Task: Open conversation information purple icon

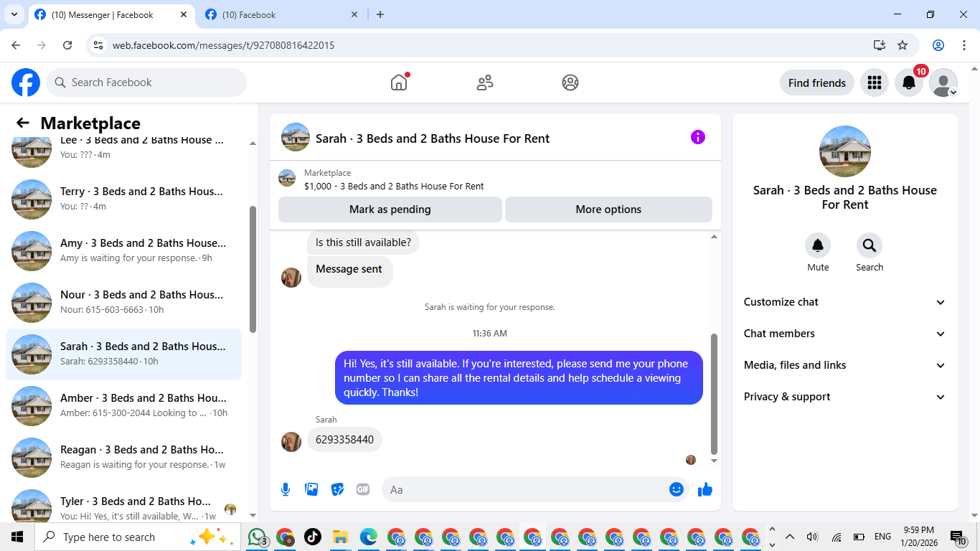Action: pyautogui.click(x=698, y=137)
